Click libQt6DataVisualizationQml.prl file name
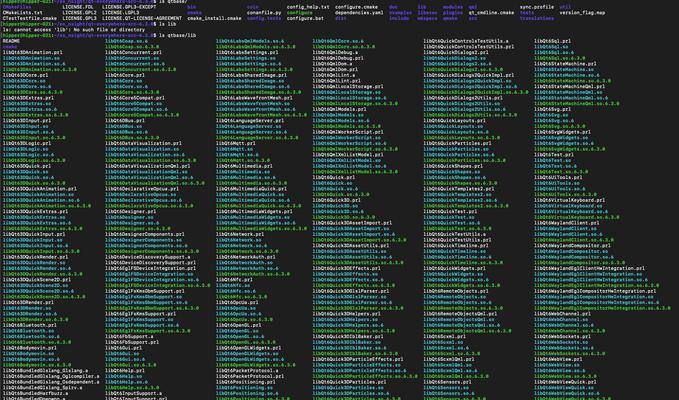Viewport: 679px width, 400px height. (x=148, y=166)
